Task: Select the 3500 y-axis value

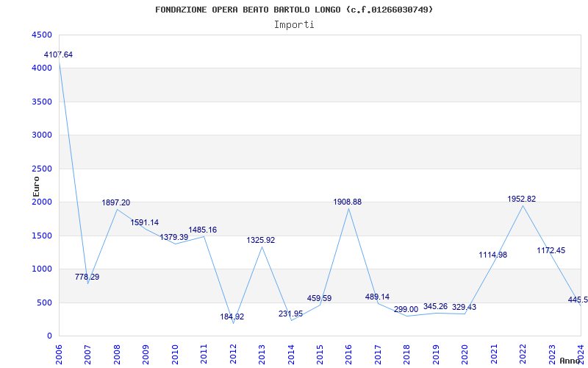Action: 40,102
